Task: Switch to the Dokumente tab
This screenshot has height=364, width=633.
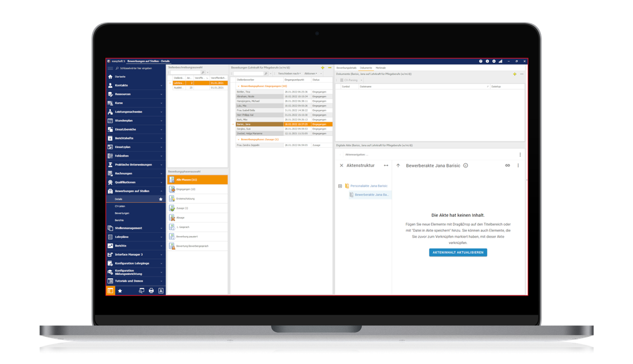Action: tap(366, 68)
